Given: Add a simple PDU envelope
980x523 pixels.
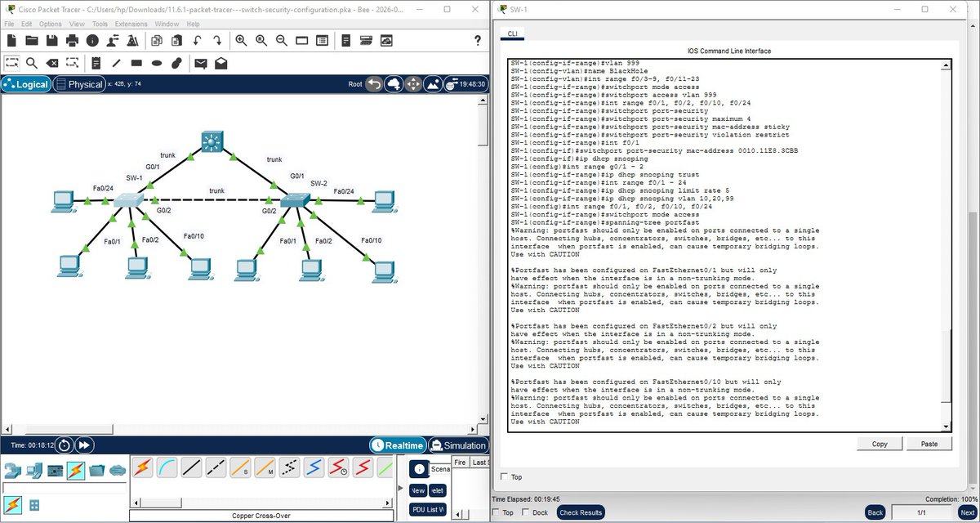Looking at the screenshot, I should click(200, 62).
